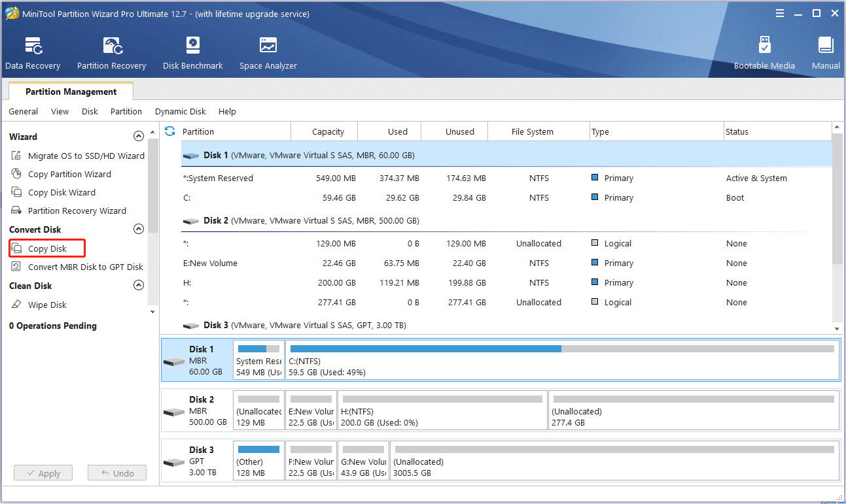The height and width of the screenshot is (504, 846).
Task: Click the Undo button
Action: pos(117,473)
